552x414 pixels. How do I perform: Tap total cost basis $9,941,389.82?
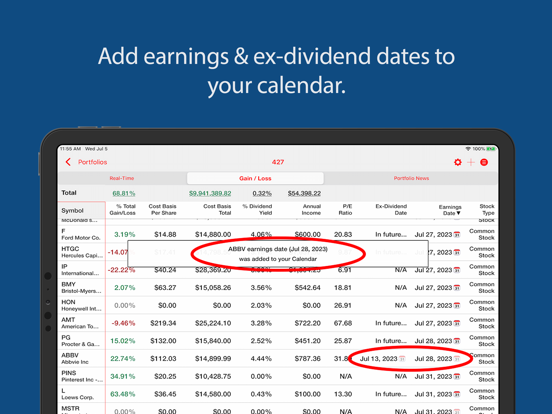tap(210, 193)
